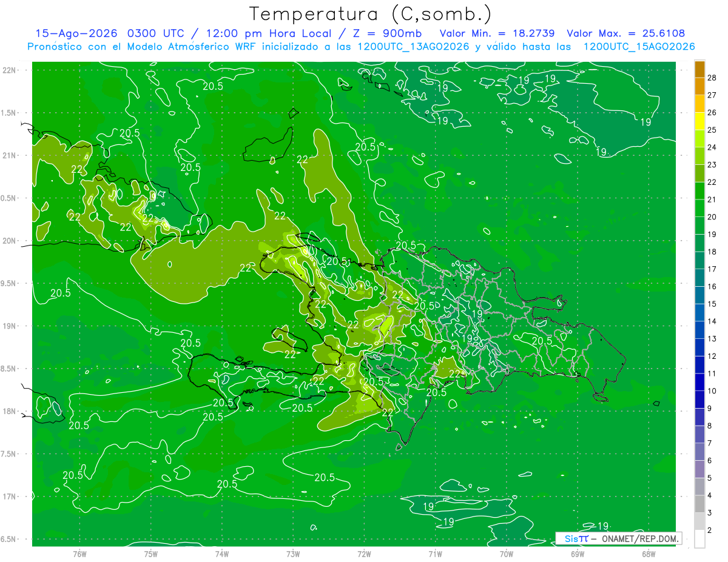Pick the white swatch below the 2 label

tap(699, 539)
